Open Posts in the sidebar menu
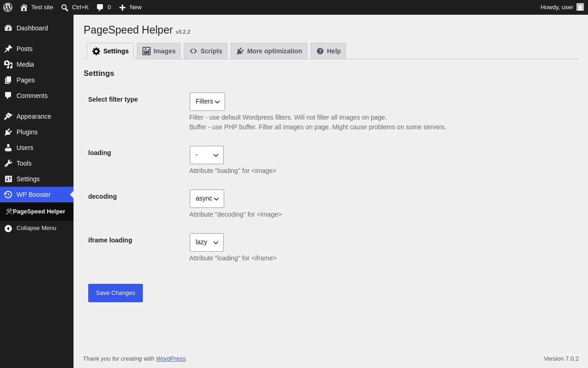The height and width of the screenshot is (368, 588). [x=37, y=49]
